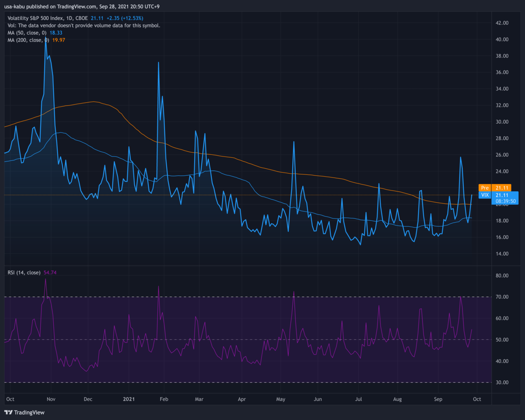Image resolution: width=525 pixels, height=420 pixels.
Task: Click the Oct label just after Sep
Action: [477, 399]
